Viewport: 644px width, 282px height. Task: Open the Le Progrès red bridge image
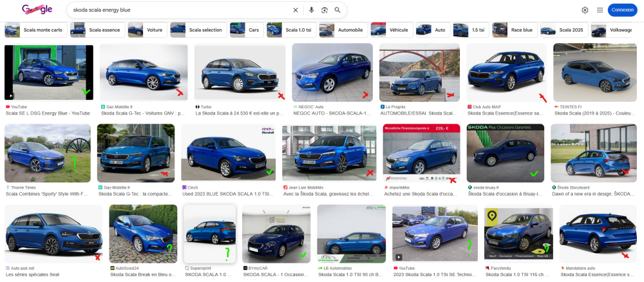419,72
